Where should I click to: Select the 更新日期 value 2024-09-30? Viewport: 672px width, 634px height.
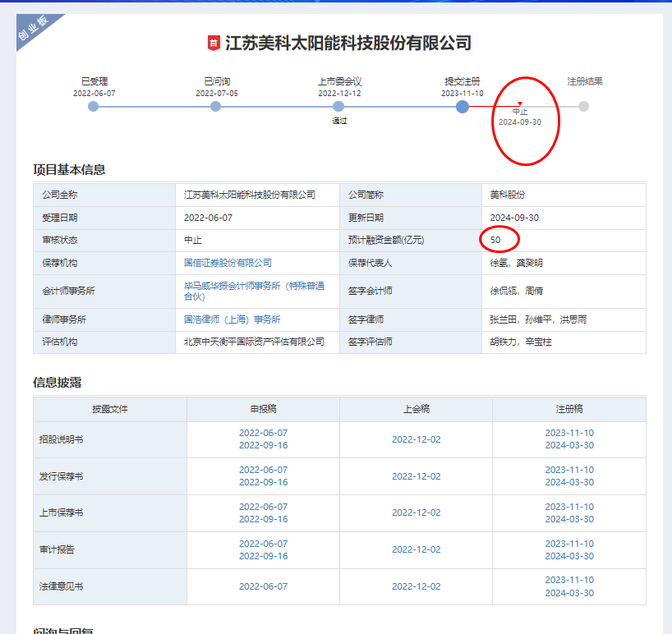(514, 218)
